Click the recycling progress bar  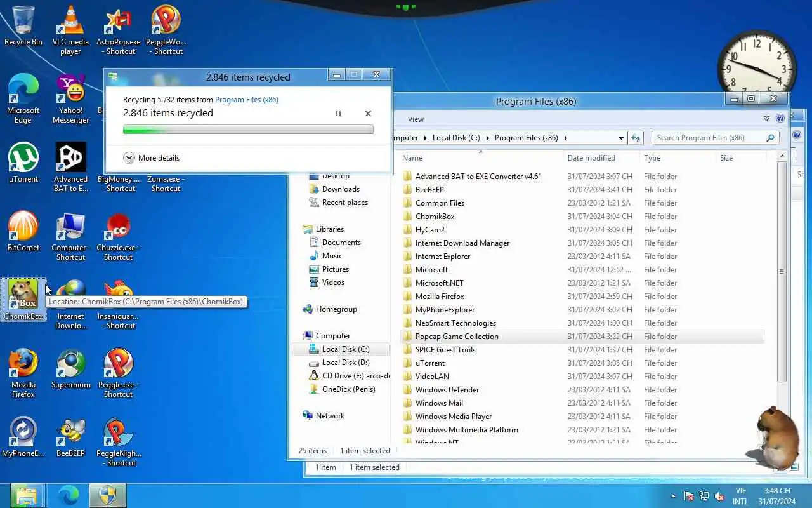tap(248, 130)
